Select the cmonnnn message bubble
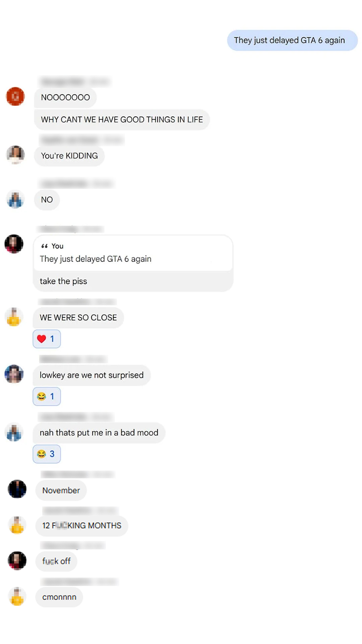Image resolution: width=362 pixels, height=644 pixels. pos(59,597)
